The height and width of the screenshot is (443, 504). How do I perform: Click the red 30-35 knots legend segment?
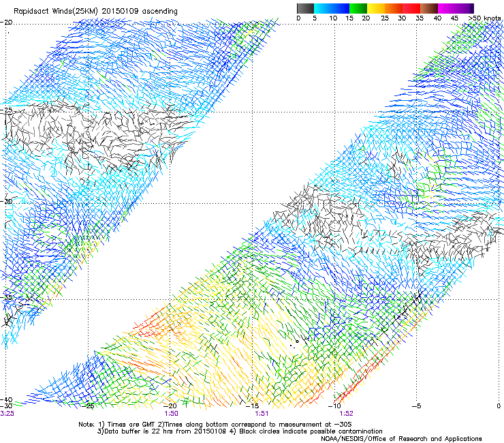(411, 8)
